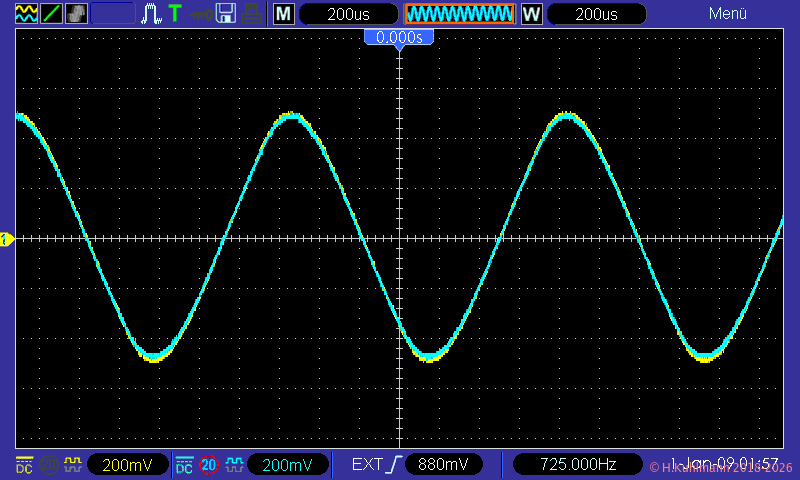Image resolution: width=800 pixels, height=480 pixels.
Task: Toggle channel 1 DC coupling indicator
Action: point(24,465)
